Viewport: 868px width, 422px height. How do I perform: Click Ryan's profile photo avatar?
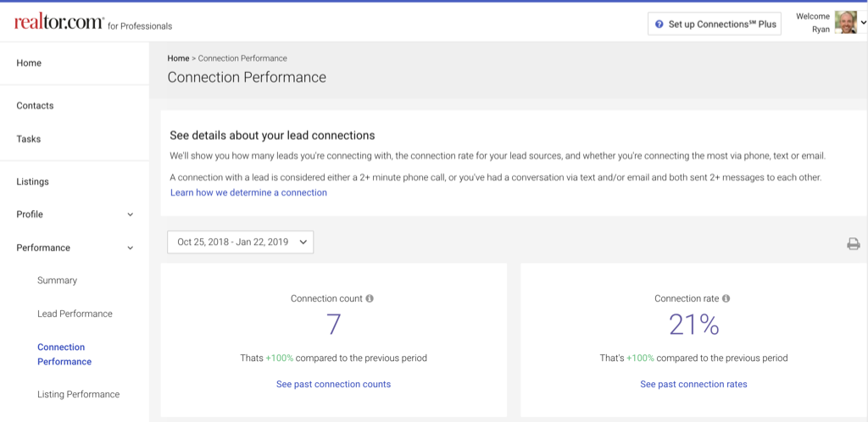click(845, 23)
